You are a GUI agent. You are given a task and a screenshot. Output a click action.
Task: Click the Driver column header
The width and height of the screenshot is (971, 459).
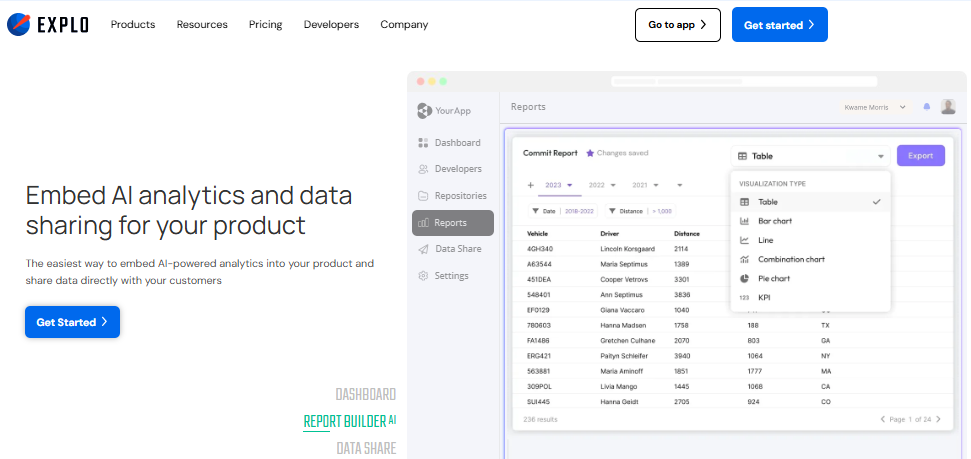(x=609, y=234)
